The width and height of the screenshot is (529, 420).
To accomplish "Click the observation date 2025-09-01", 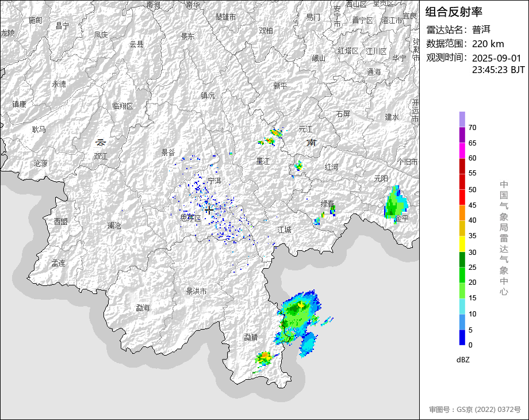I will [497, 58].
